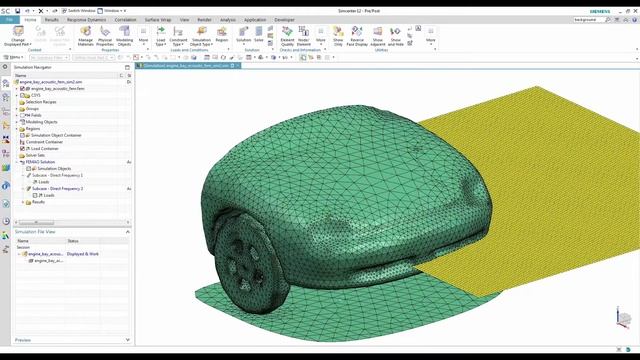The height and width of the screenshot is (360, 640).
Task: Open the History clock sidebar icon
Action: pos(6,222)
